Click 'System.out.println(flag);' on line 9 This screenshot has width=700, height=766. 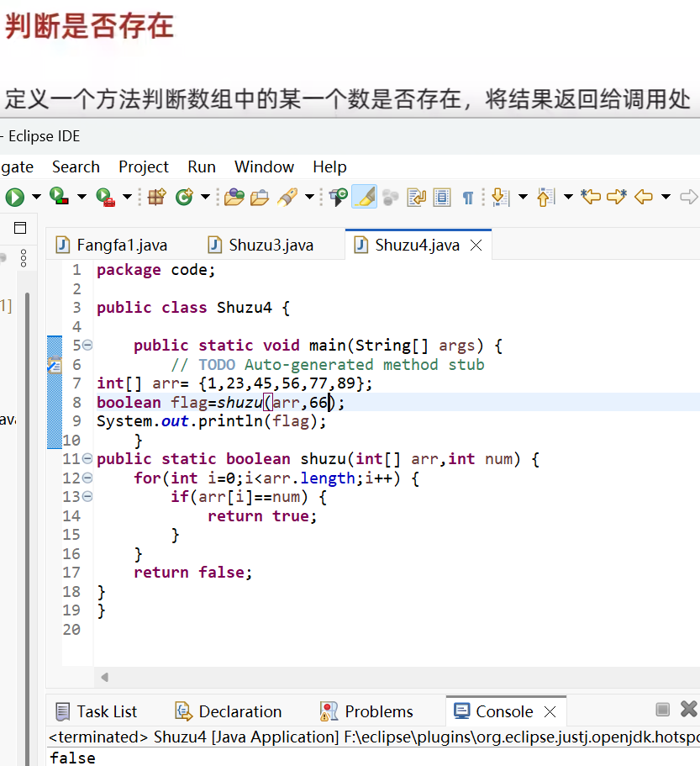point(212,421)
